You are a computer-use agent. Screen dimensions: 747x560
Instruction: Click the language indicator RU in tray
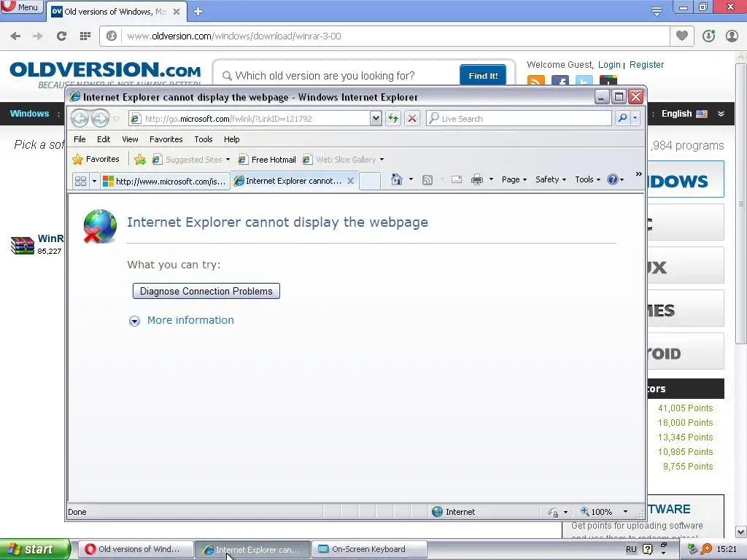coord(631,549)
